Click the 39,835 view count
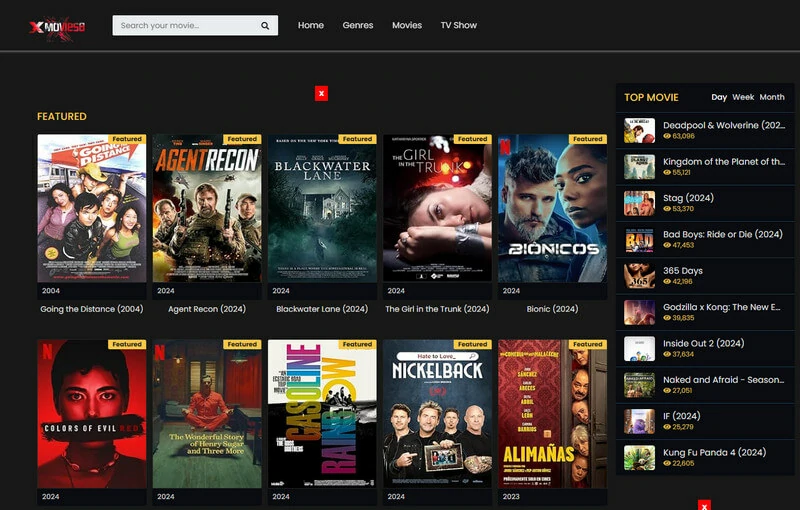Viewport: 800px width, 510px height. tap(683, 318)
